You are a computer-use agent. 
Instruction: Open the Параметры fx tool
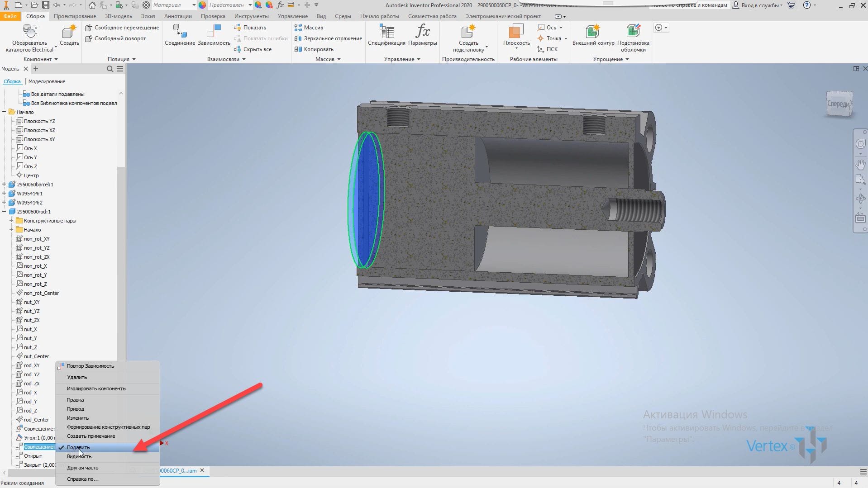tap(422, 35)
